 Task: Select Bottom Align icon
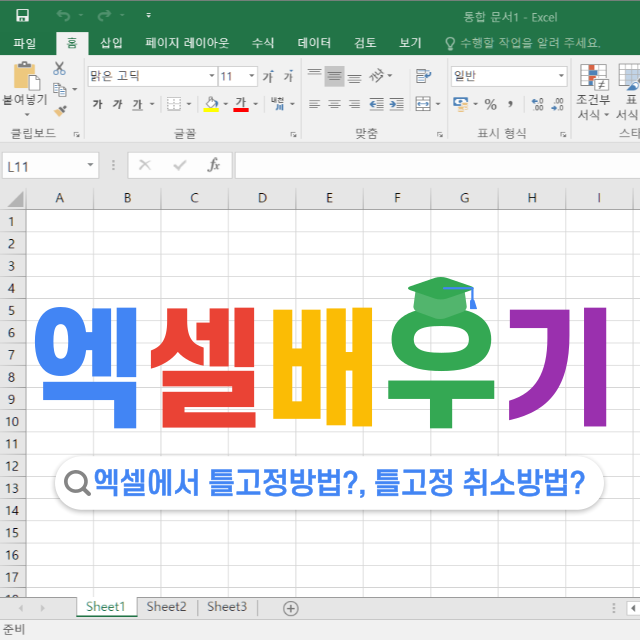click(x=355, y=77)
